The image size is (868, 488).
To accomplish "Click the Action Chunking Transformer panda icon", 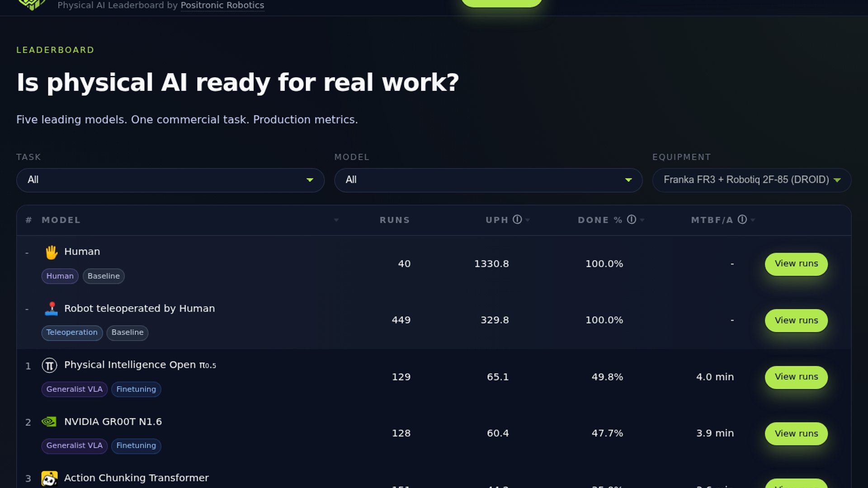I will [x=49, y=478].
